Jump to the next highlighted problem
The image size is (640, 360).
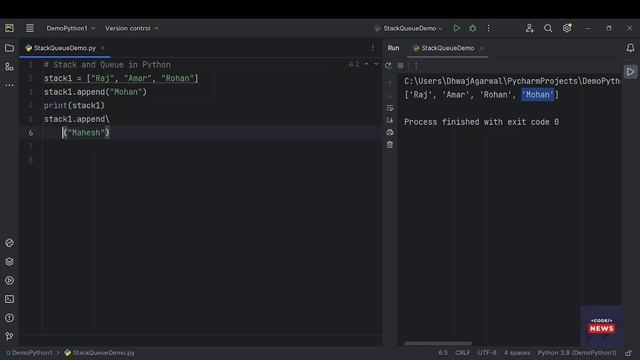376,64
